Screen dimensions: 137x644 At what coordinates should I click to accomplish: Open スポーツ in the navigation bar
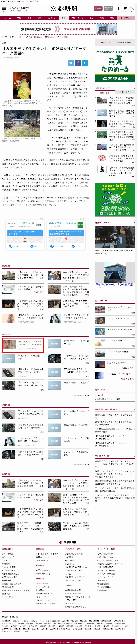point(52,18)
